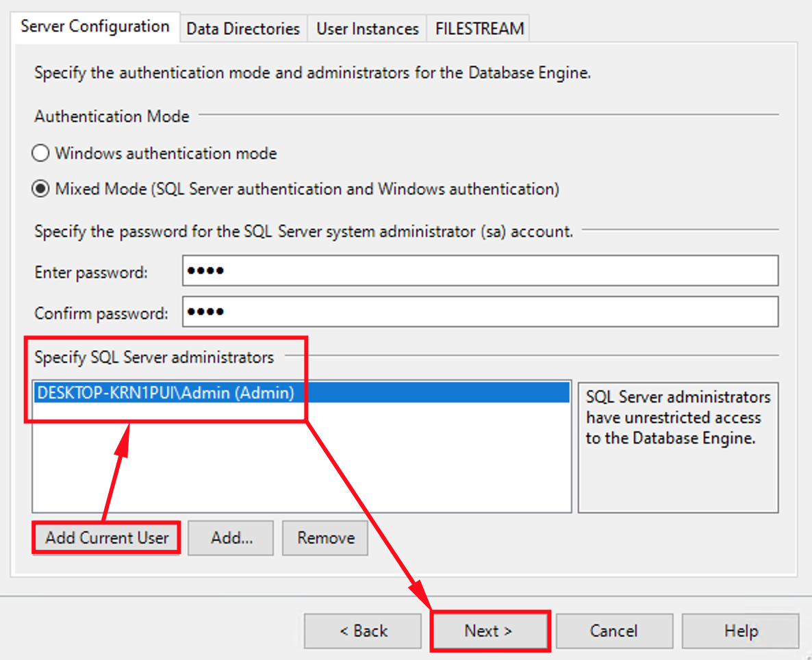The height and width of the screenshot is (660, 812).
Task: Select the Server Configuration tab
Action: pyautogui.click(x=95, y=26)
